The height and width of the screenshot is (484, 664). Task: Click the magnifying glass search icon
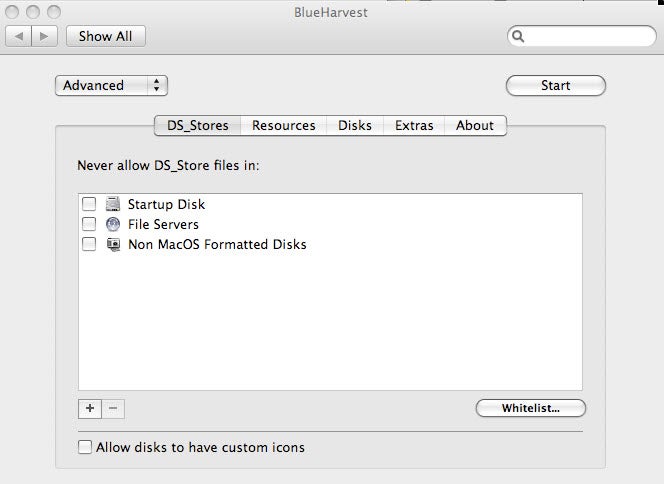(x=518, y=36)
